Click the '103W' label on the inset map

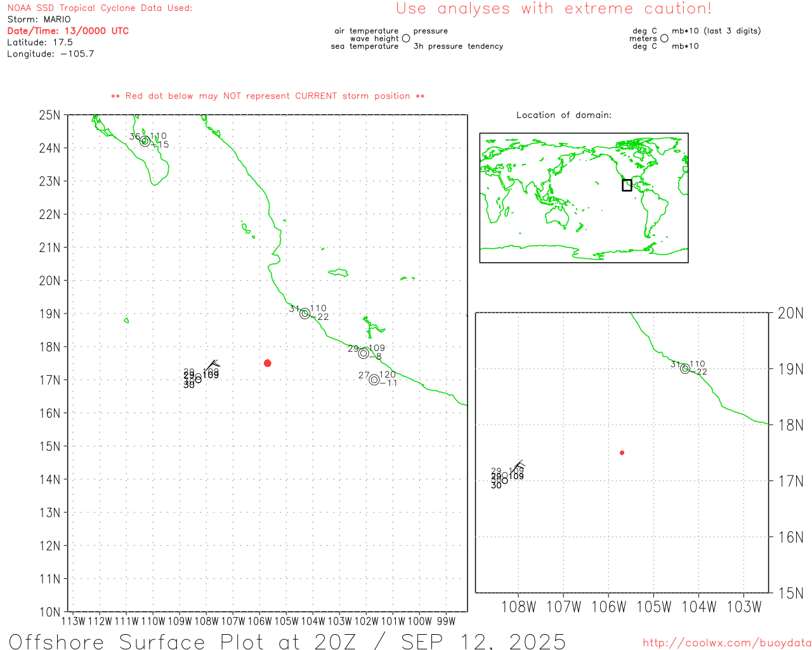click(x=743, y=607)
